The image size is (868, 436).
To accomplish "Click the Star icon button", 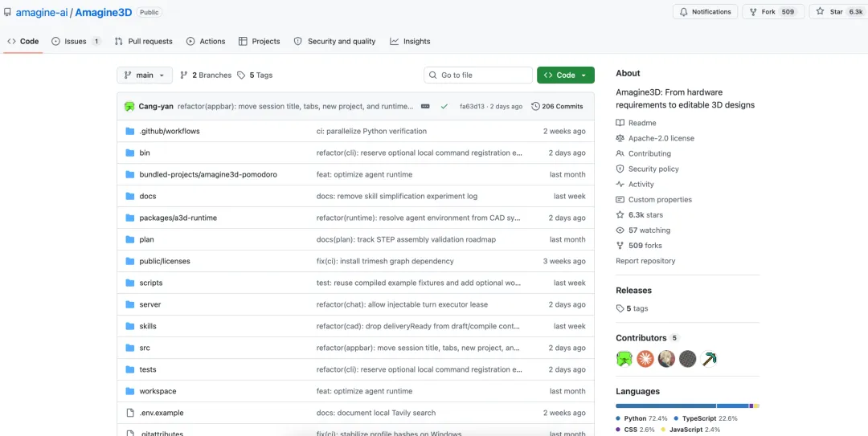I will 819,11.
